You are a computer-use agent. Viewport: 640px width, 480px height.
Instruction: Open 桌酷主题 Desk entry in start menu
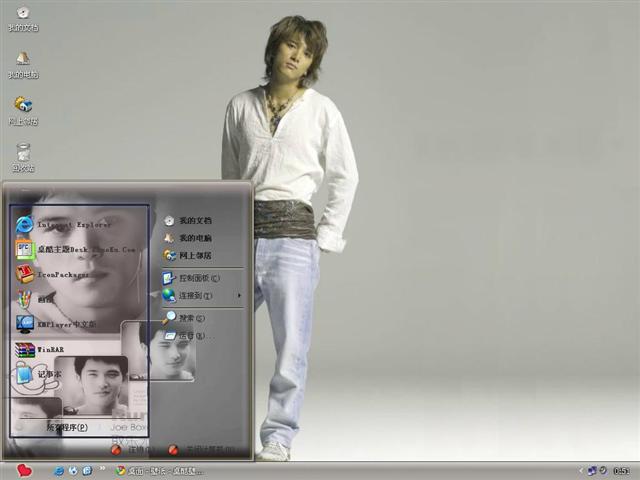tap(76, 249)
